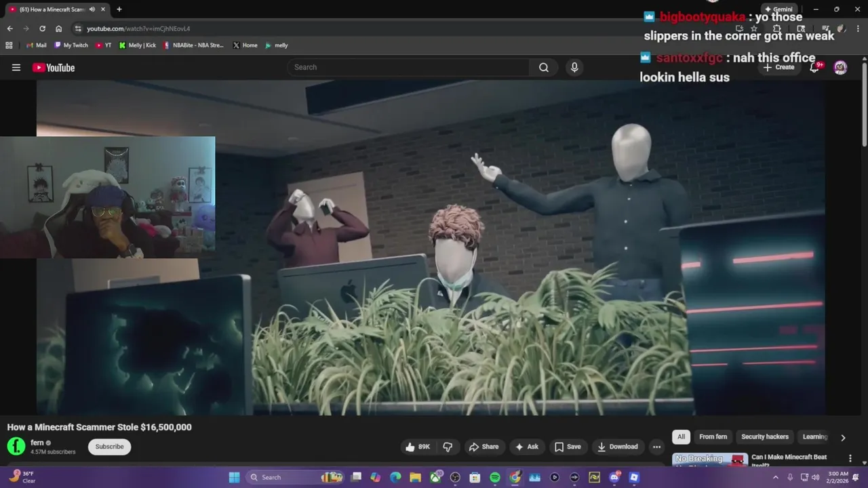Open Roblox from the taskbar
Screen dimensions: 868x488
pyautogui.click(x=634, y=477)
